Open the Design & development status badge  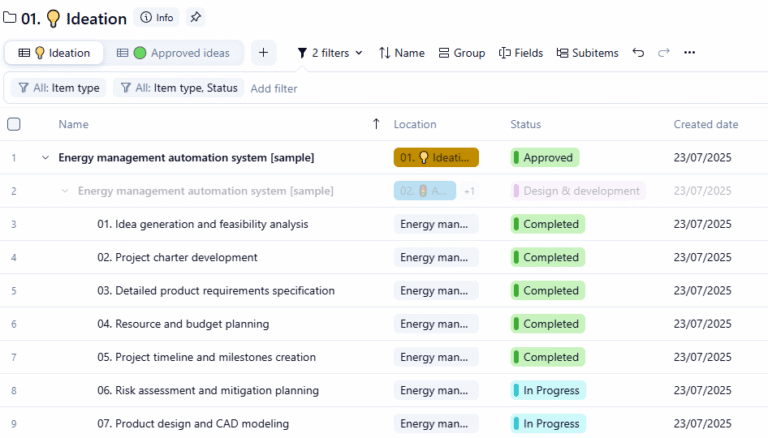pos(578,191)
